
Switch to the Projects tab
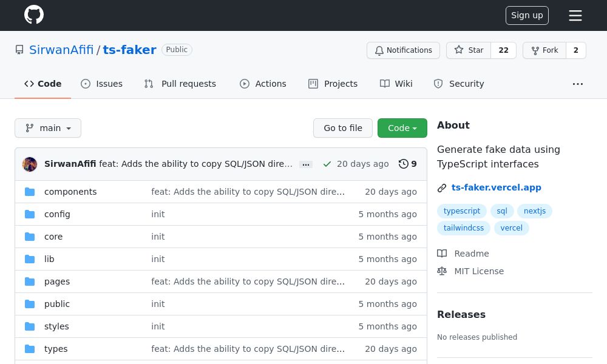333,84
